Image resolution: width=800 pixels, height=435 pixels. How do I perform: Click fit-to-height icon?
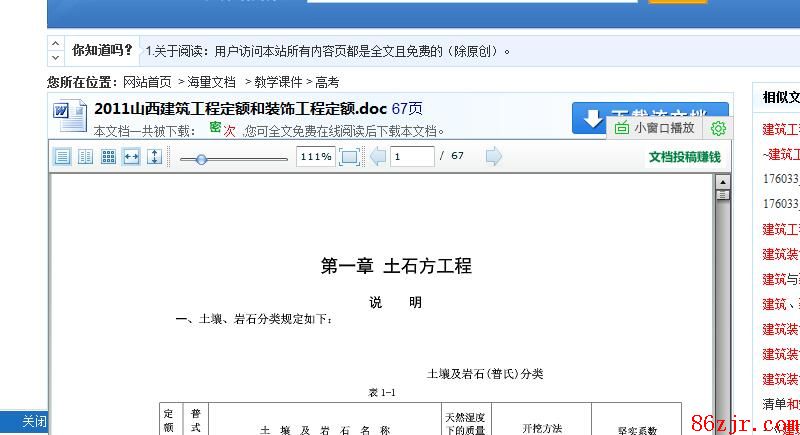154,156
